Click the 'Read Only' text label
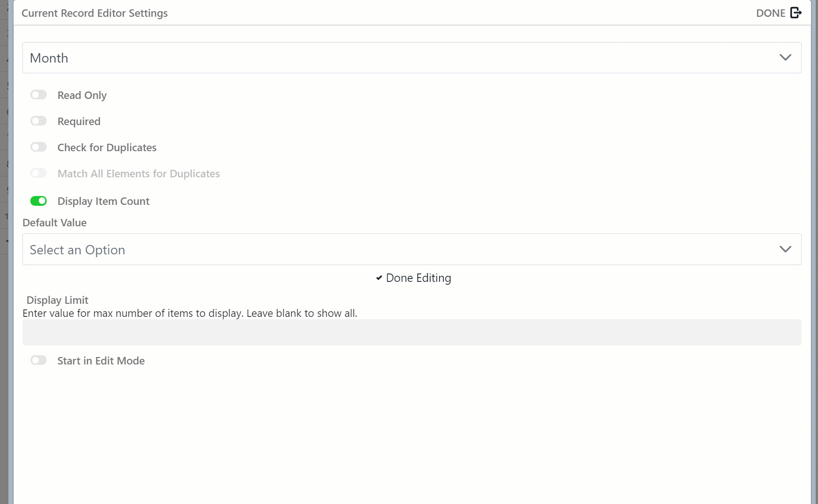The width and height of the screenshot is (818, 504). (x=82, y=95)
